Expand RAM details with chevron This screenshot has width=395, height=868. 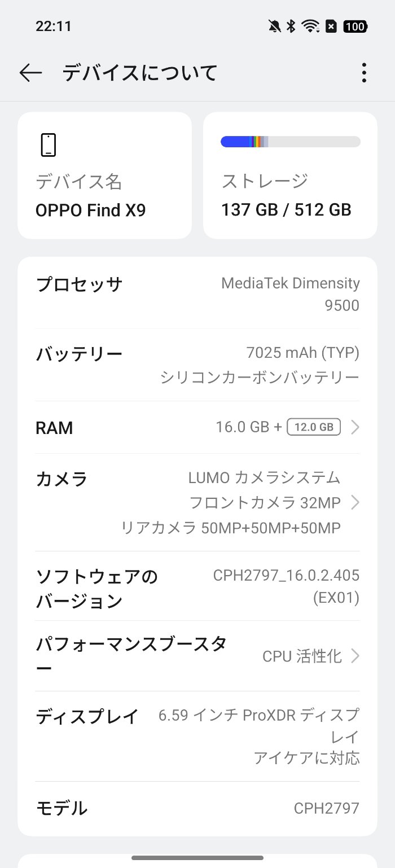pos(355,427)
